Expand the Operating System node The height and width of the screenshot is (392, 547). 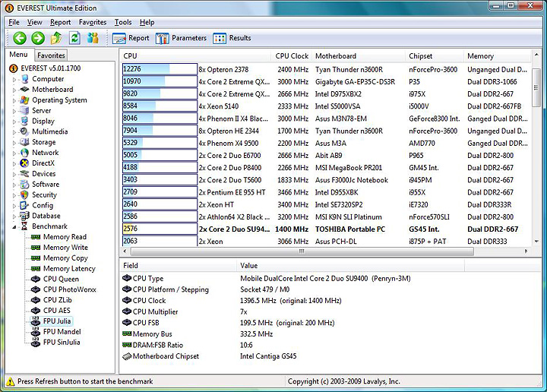click(x=14, y=100)
